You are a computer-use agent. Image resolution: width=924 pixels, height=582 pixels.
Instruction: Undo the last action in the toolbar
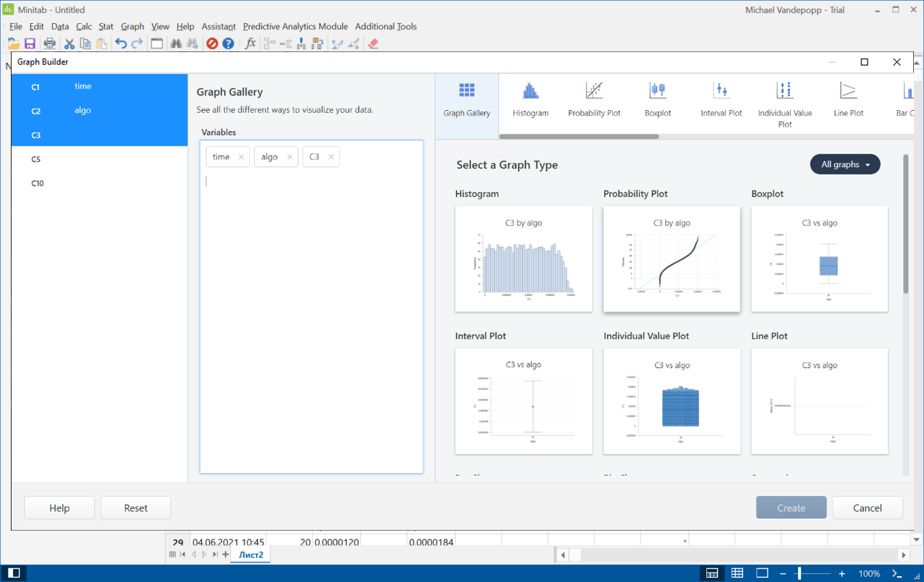[x=121, y=44]
